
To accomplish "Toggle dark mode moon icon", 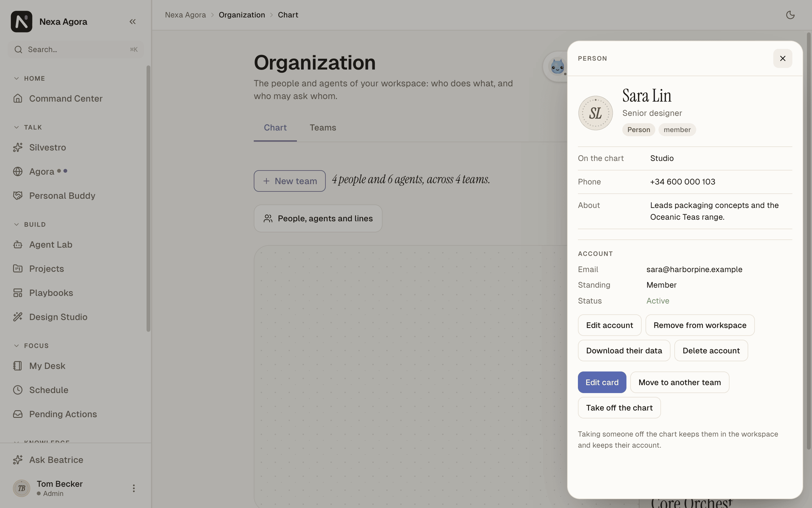I will 790,15.
